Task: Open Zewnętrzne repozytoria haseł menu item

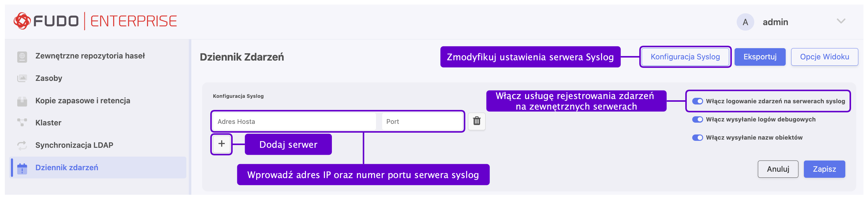Action: point(90,56)
